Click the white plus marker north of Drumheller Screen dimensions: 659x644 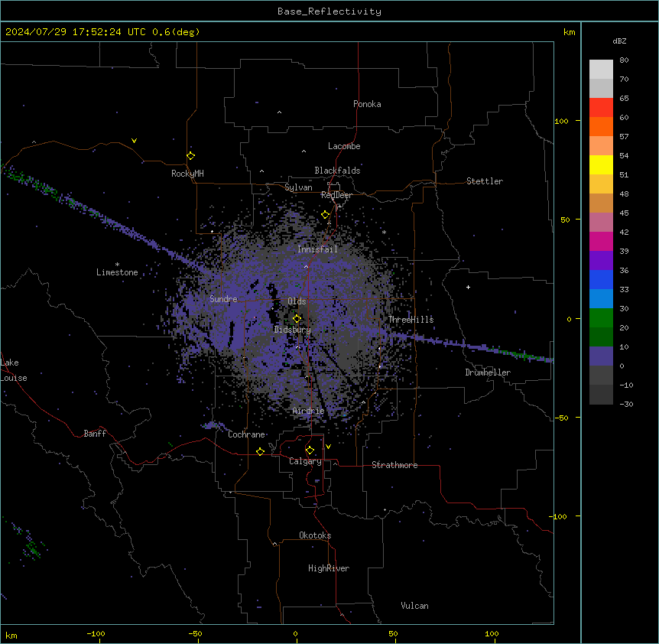click(468, 287)
